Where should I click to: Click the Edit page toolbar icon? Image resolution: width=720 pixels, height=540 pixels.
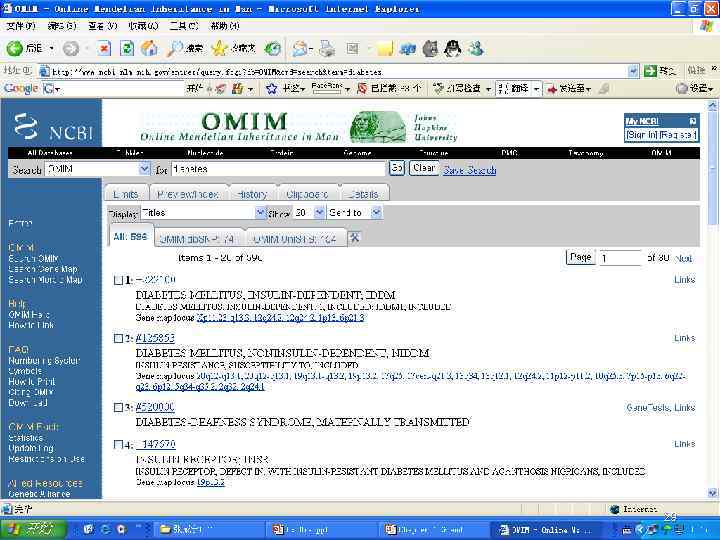pyautogui.click(x=353, y=48)
